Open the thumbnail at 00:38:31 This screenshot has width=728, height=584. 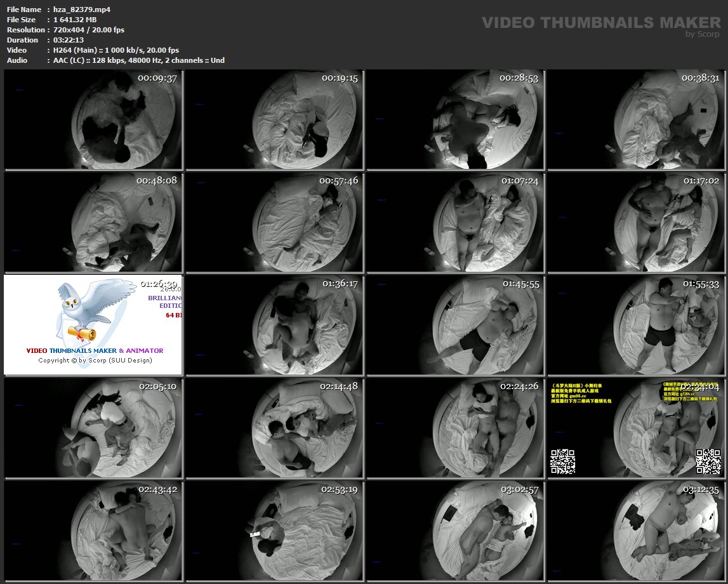[x=637, y=120]
